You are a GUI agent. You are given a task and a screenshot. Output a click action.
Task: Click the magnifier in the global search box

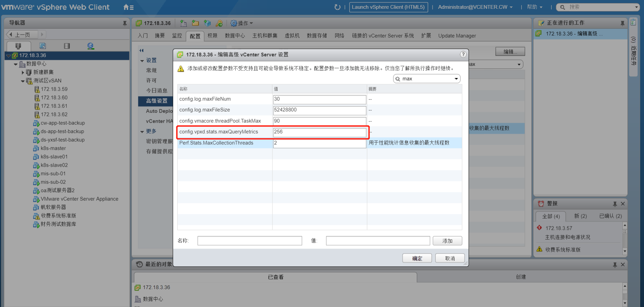click(562, 7)
